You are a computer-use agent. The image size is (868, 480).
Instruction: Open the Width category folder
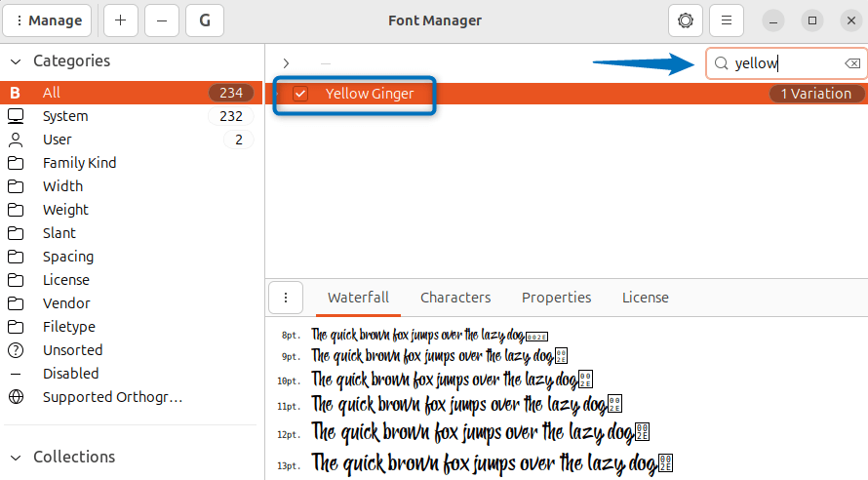132,186
